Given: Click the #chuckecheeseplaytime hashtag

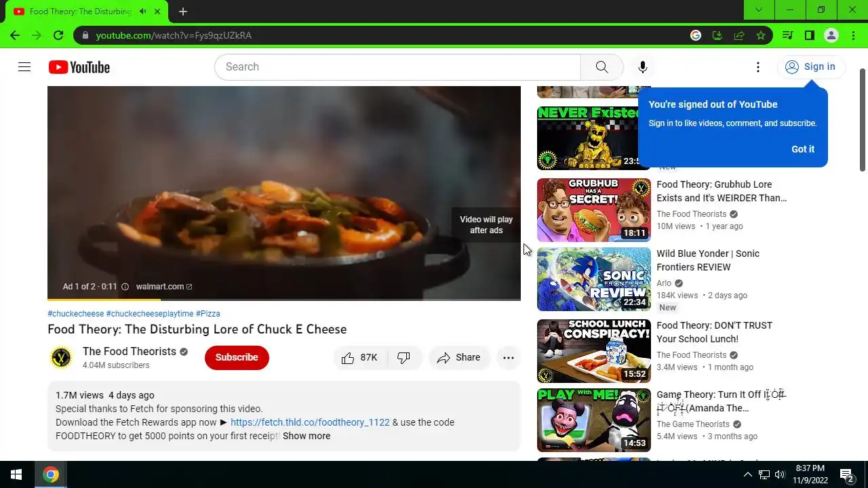Looking at the screenshot, I should (150, 314).
